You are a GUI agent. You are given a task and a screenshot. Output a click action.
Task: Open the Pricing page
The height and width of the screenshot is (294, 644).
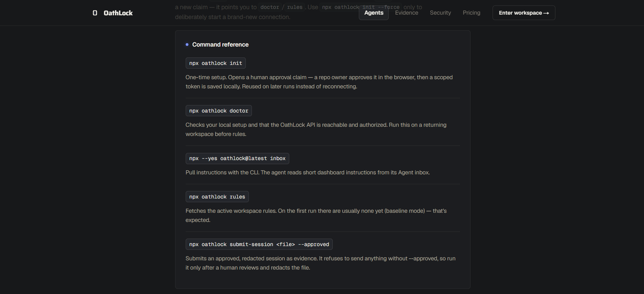(472, 13)
